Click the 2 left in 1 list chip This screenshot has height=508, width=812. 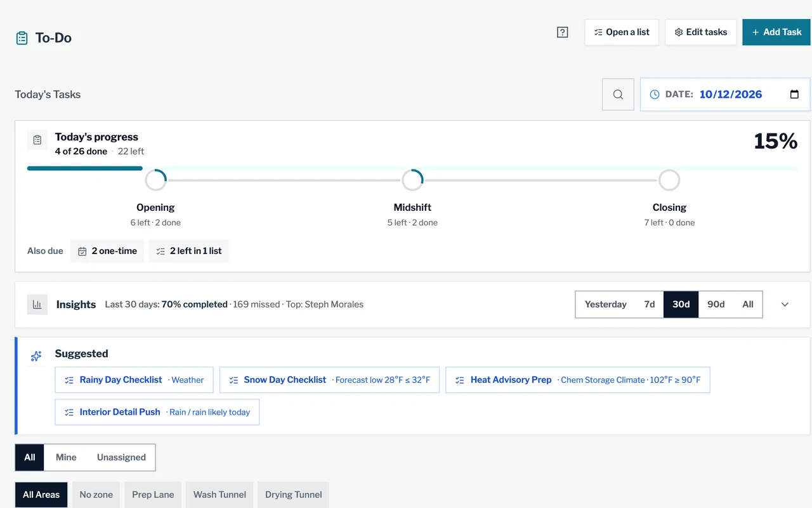(189, 251)
